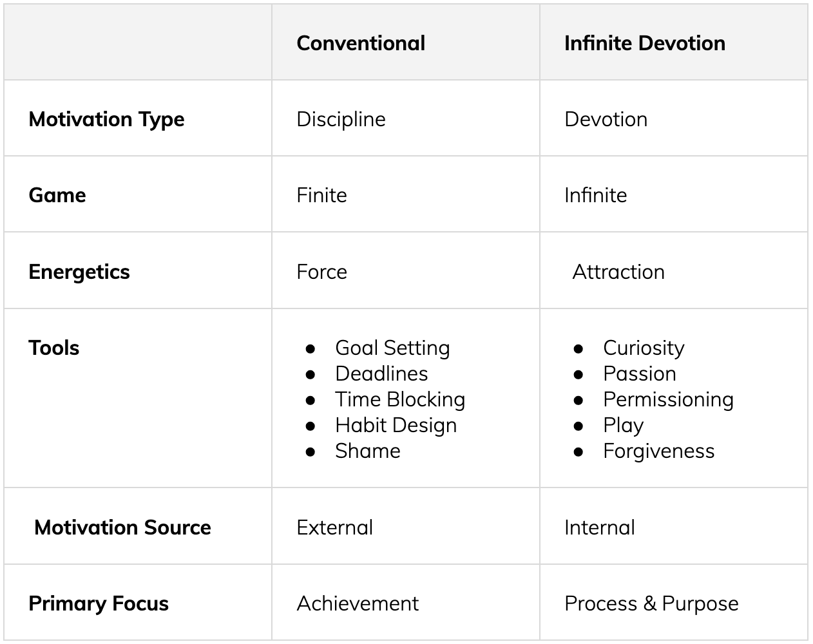Click the Shame bullet item

coord(368,451)
